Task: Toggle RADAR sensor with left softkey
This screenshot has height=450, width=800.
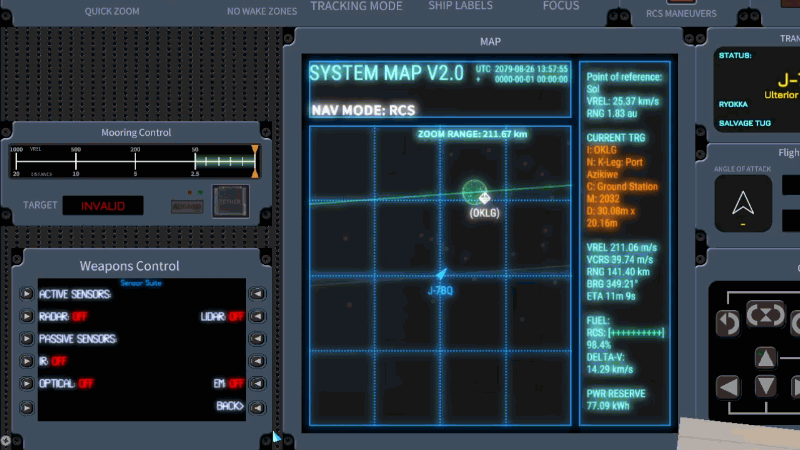Action: point(26,317)
